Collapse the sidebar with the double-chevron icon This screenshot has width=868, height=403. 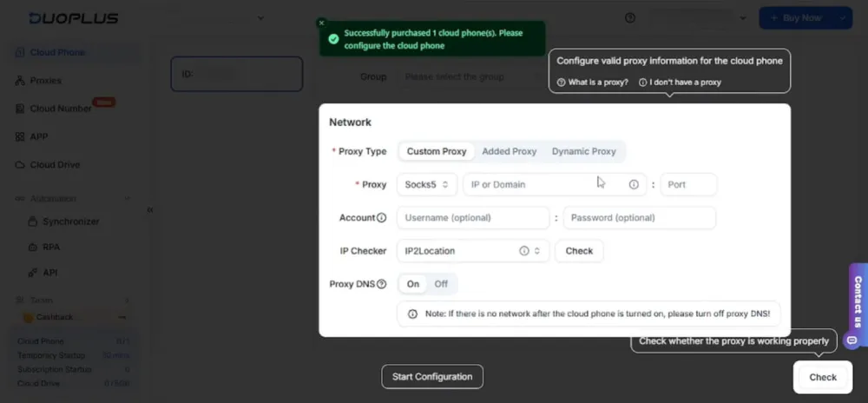click(x=150, y=210)
